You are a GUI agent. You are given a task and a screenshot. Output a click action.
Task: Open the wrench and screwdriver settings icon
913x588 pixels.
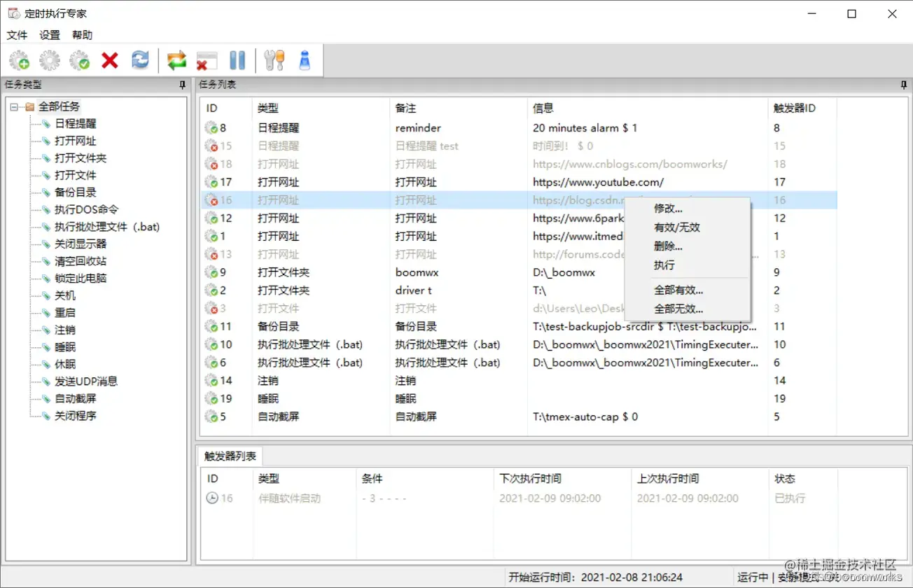274,60
